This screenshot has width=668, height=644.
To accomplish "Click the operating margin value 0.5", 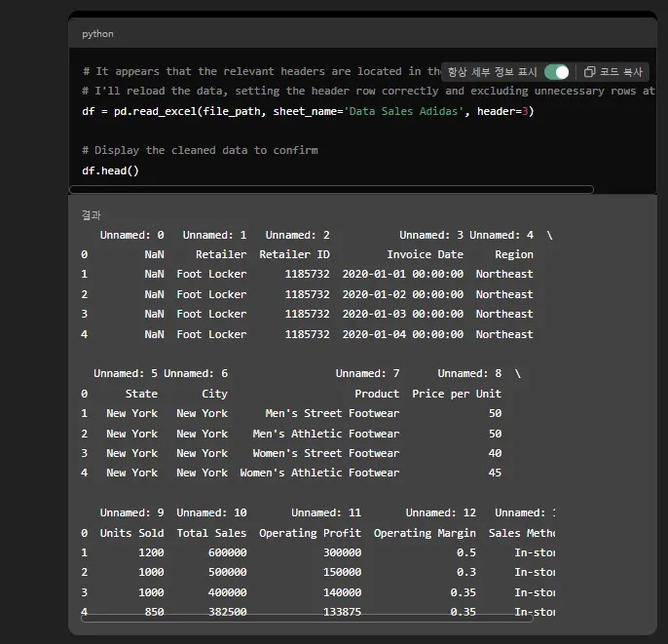I will pyautogui.click(x=466, y=552).
